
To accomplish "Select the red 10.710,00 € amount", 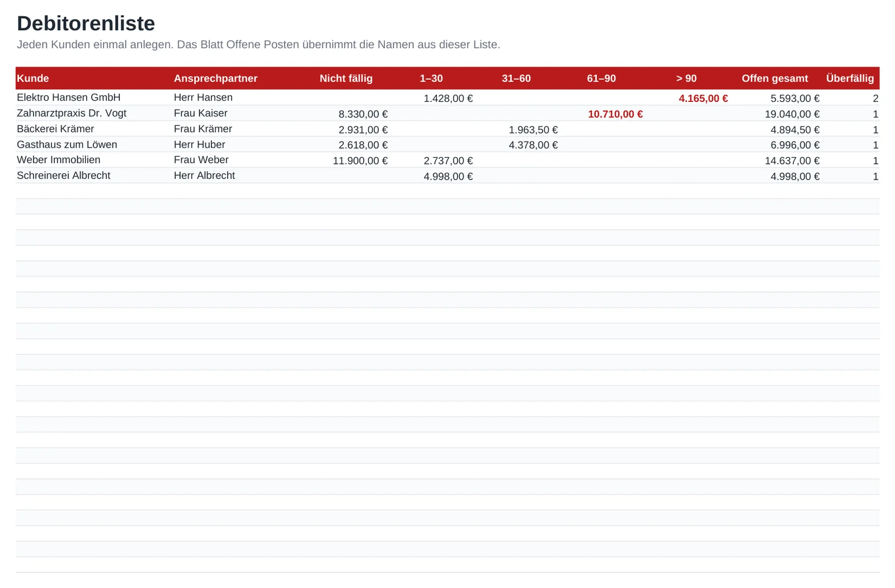I will pyautogui.click(x=615, y=114).
